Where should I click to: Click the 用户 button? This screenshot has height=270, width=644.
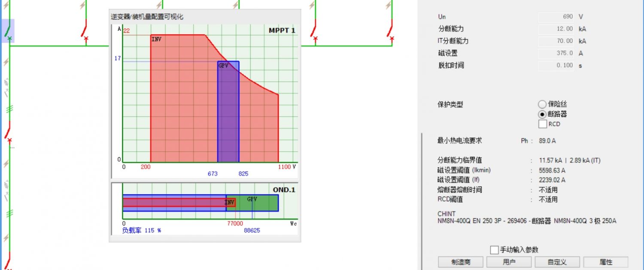(509, 262)
